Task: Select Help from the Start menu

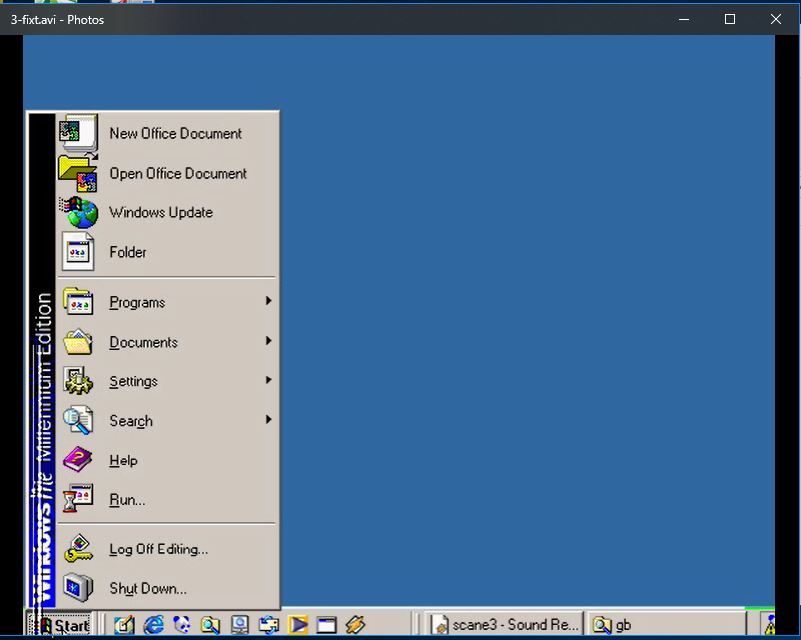Action: (x=167, y=459)
